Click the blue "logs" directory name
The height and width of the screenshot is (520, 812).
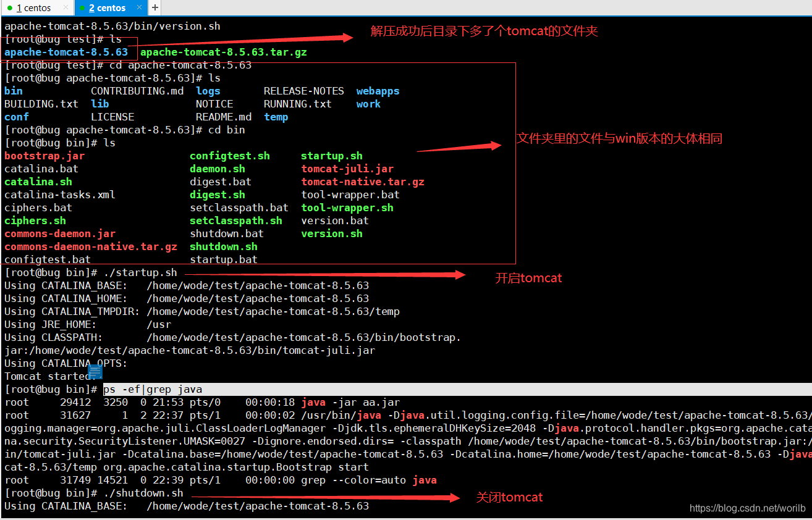208,91
